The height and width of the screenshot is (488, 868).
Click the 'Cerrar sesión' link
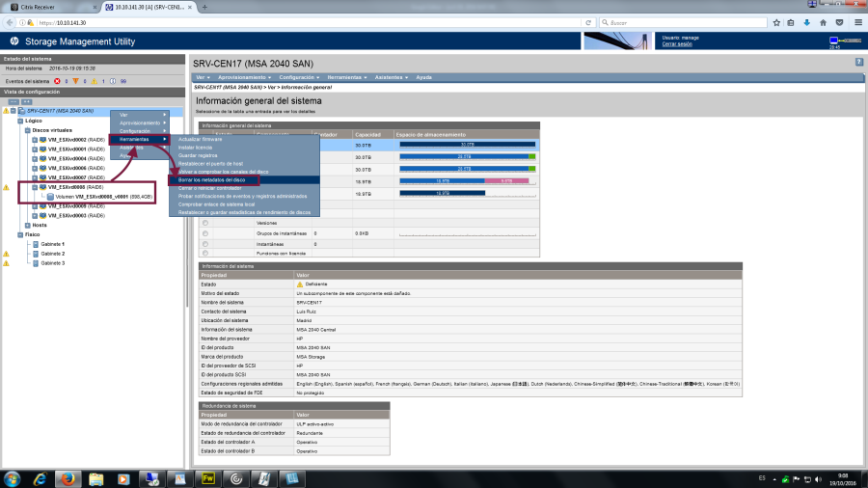(677, 44)
